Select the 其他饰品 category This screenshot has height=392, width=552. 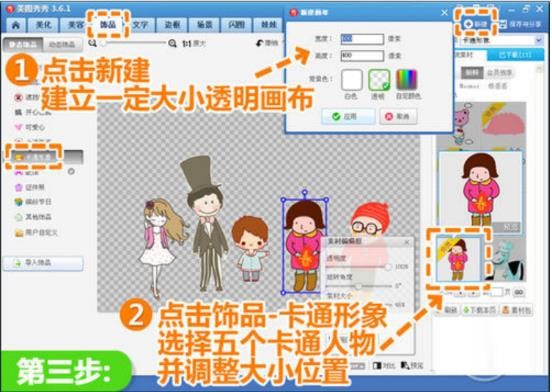coord(33,217)
